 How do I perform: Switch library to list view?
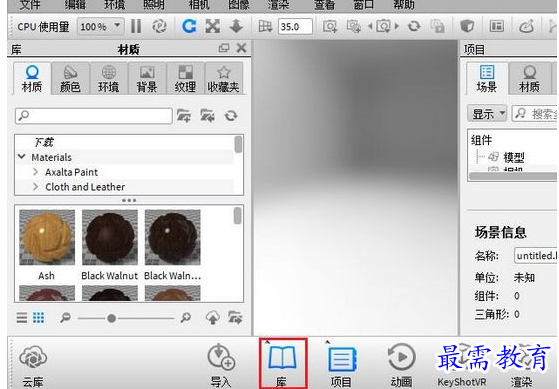22,317
